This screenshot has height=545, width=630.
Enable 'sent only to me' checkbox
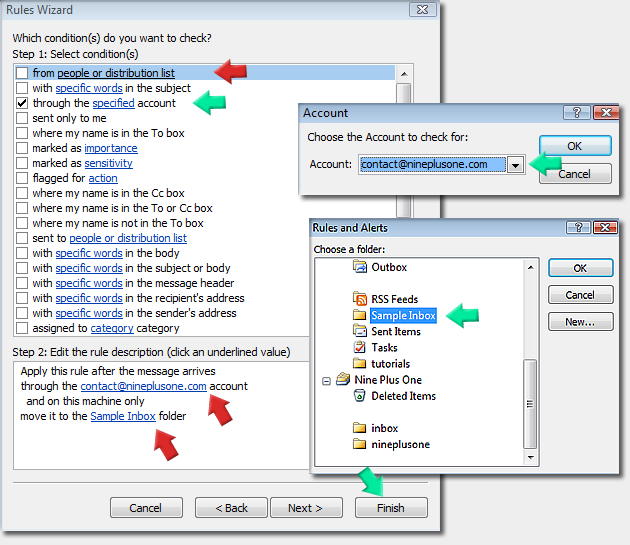click(x=22, y=118)
